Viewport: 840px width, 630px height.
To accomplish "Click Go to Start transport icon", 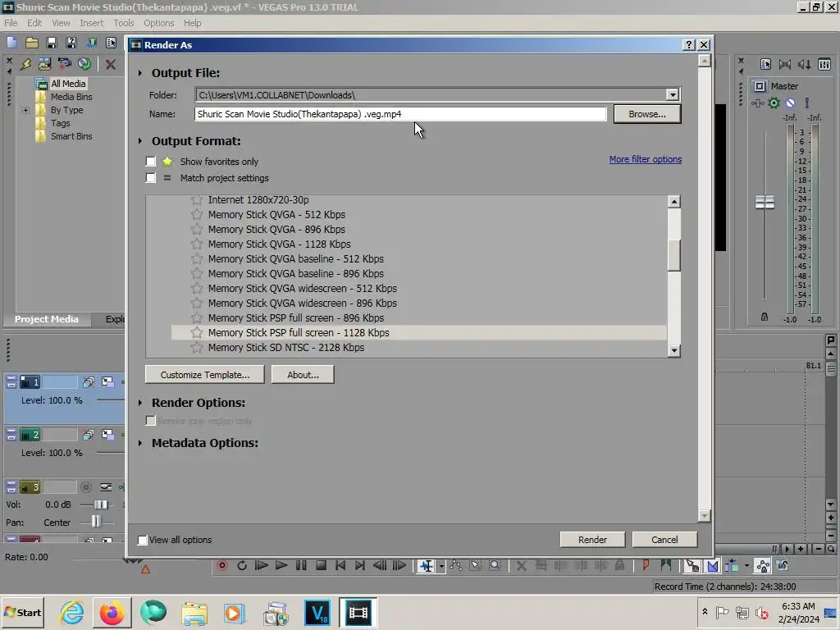I will pos(340,565).
